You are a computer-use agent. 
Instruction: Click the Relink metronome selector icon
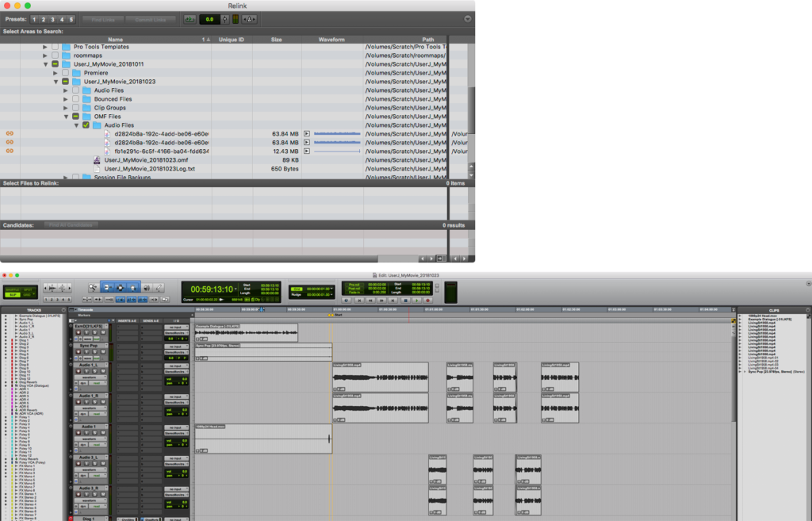(x=249, y=19)
